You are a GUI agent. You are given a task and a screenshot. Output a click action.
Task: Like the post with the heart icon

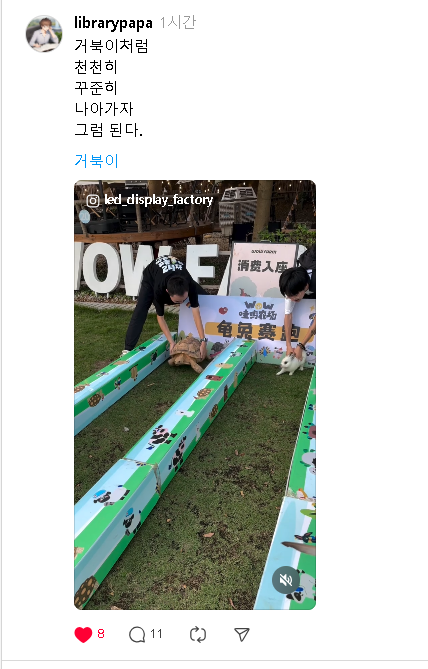coord(83,634)
